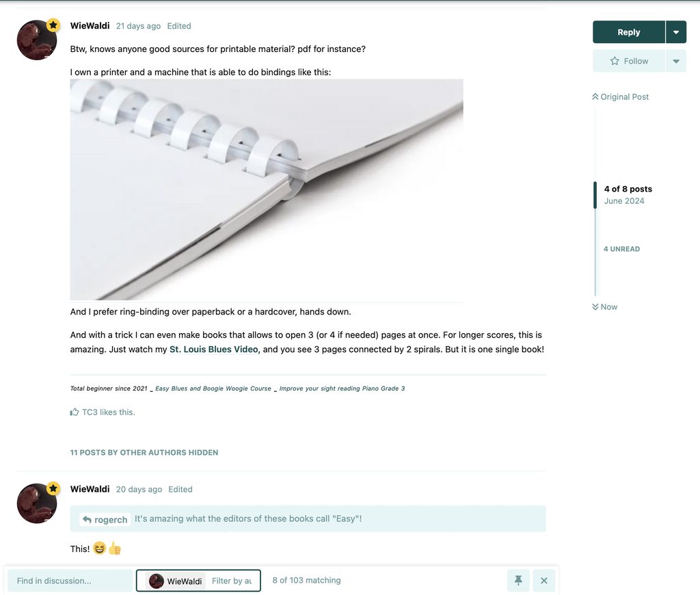Open Improve your sight reading Piano Grade 3
The width and height of the screenshot is (700, 595).
342,388
